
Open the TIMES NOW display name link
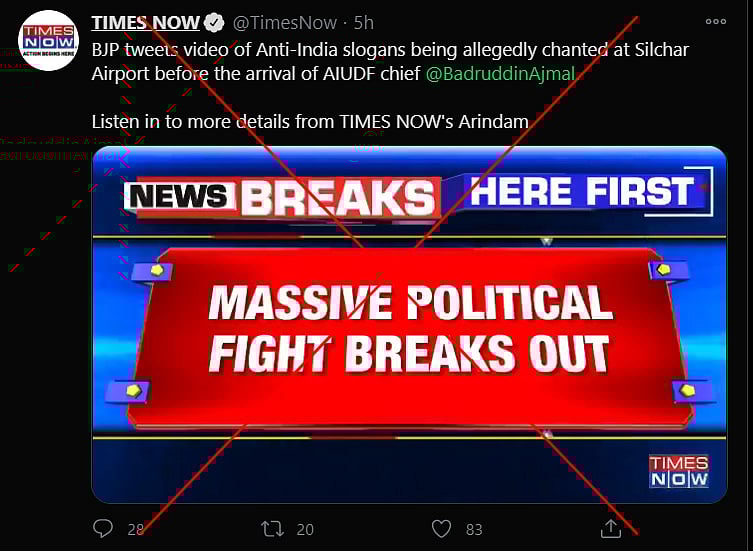pos(146,23)
